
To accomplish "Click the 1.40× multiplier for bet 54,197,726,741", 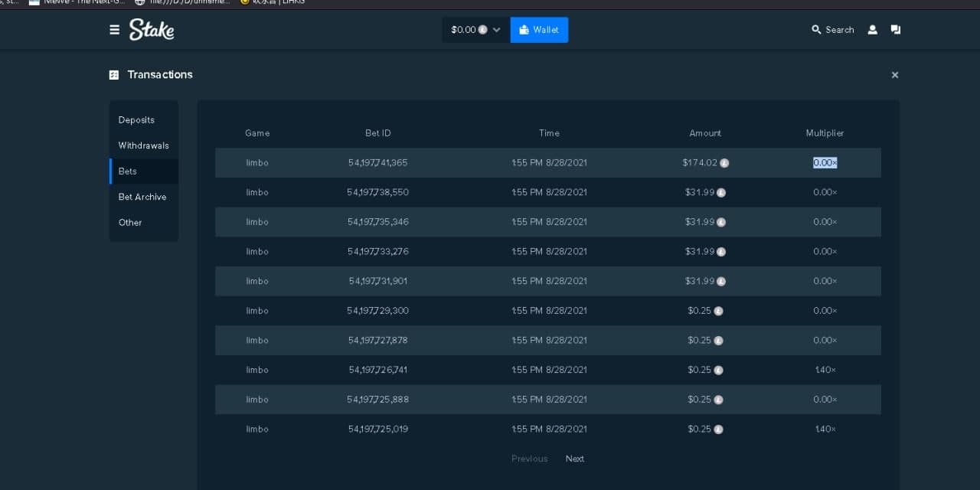I will (x=825, y=370).
